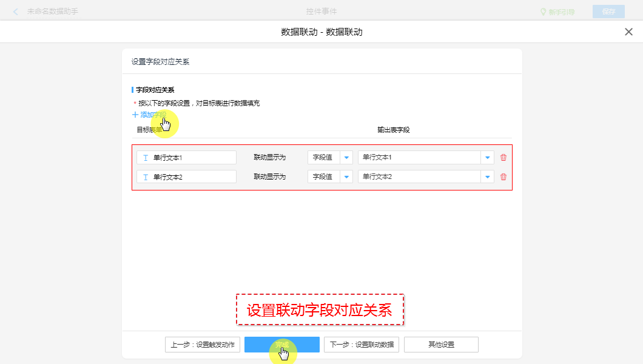Open the output field dropdown showing 单行文本2
Screen dimensions: 643x364
click(487, 177)
